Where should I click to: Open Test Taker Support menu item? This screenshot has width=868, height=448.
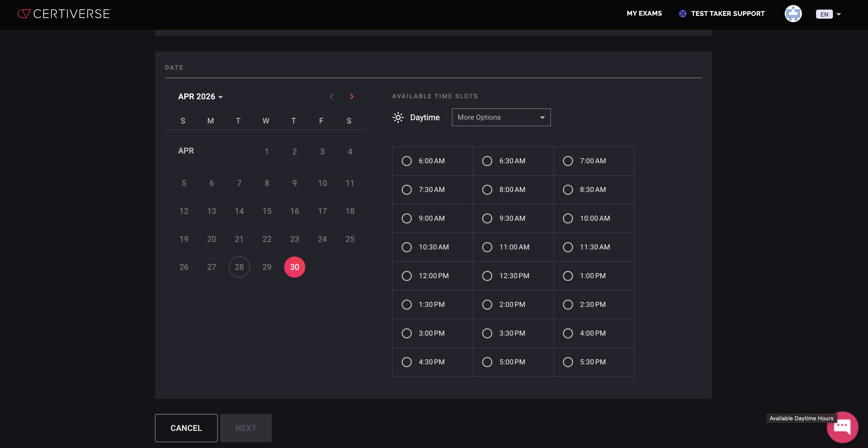(x=727, y=14)
